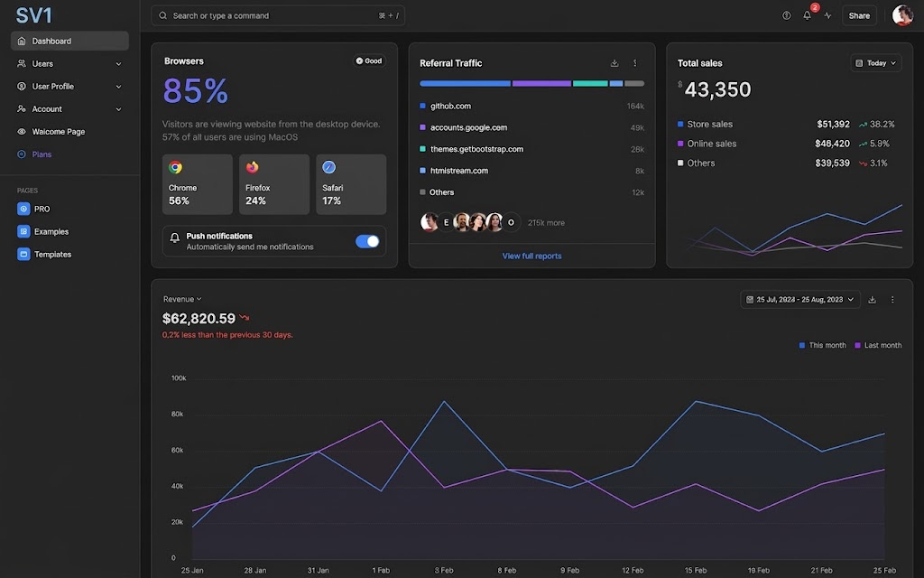The image size is (924, 578).
Task: Select the Chrome browser card
Action: point(197,184)
